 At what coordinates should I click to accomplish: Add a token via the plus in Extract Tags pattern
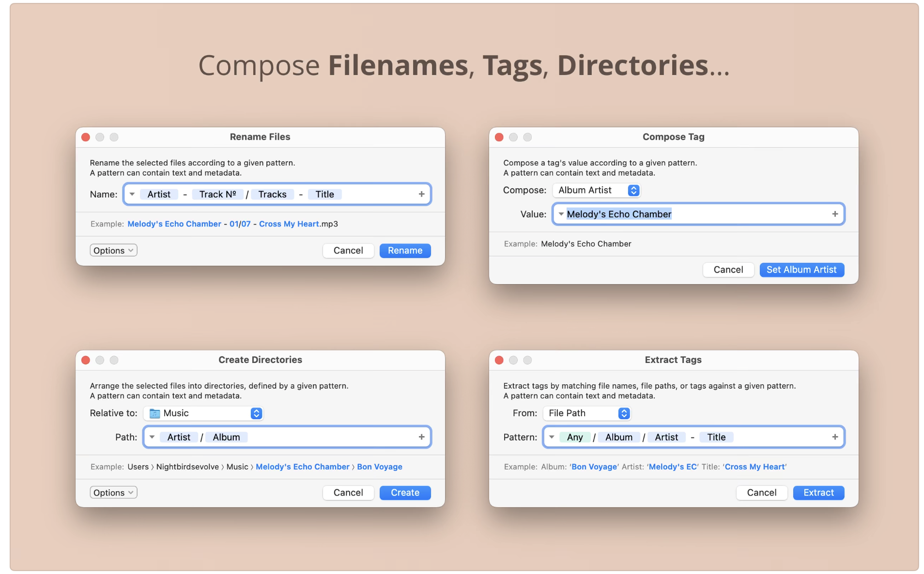coord(835,437)
